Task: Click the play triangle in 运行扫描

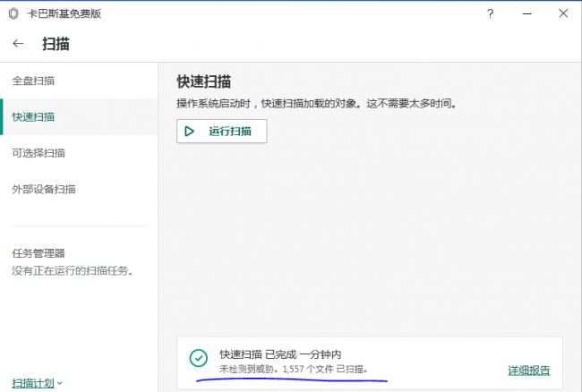Action: coord(189,132)
